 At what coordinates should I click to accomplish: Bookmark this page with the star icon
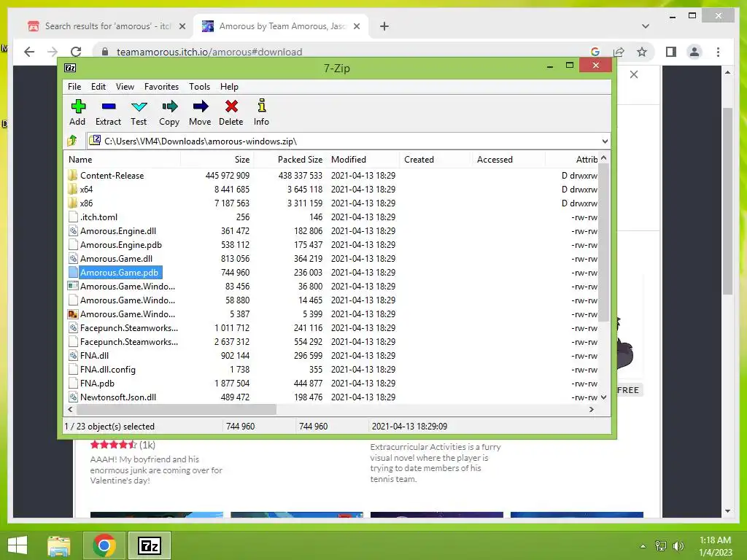click(x=642, y=52)
